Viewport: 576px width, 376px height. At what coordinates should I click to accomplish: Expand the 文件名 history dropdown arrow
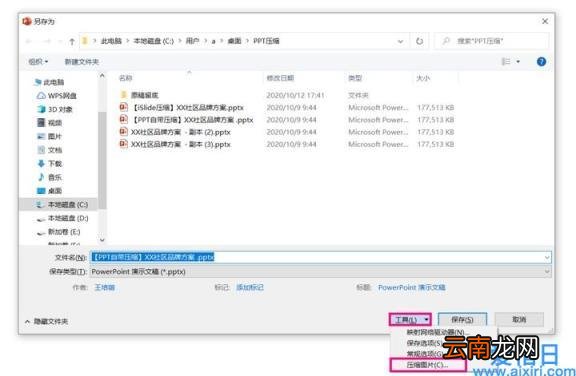click(547, 257)
